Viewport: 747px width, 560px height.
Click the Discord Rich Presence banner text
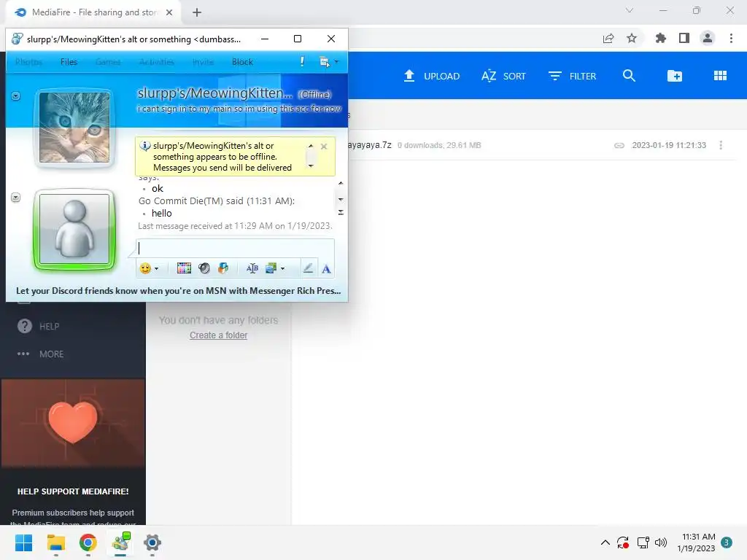178,291
